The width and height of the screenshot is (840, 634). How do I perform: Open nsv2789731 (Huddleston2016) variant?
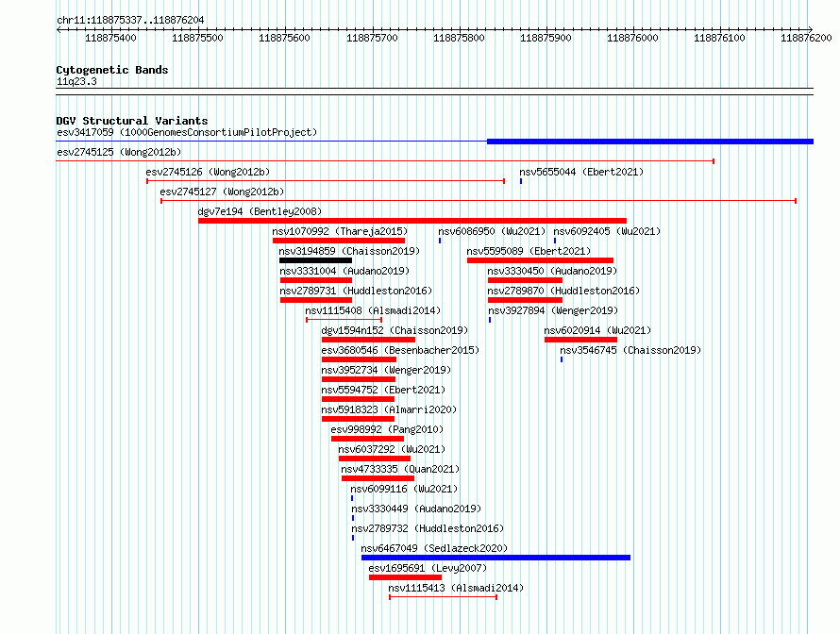(x=356, y=291)
